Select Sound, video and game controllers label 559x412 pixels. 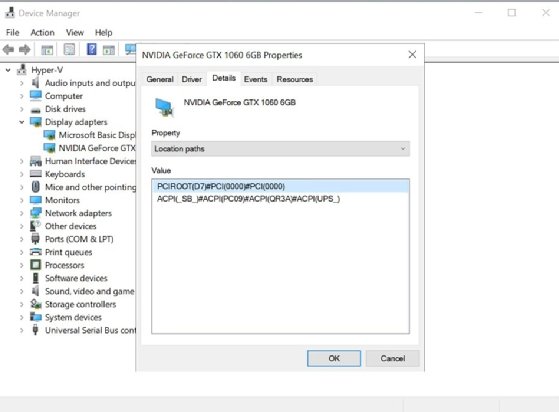click(x=90, y=292)
